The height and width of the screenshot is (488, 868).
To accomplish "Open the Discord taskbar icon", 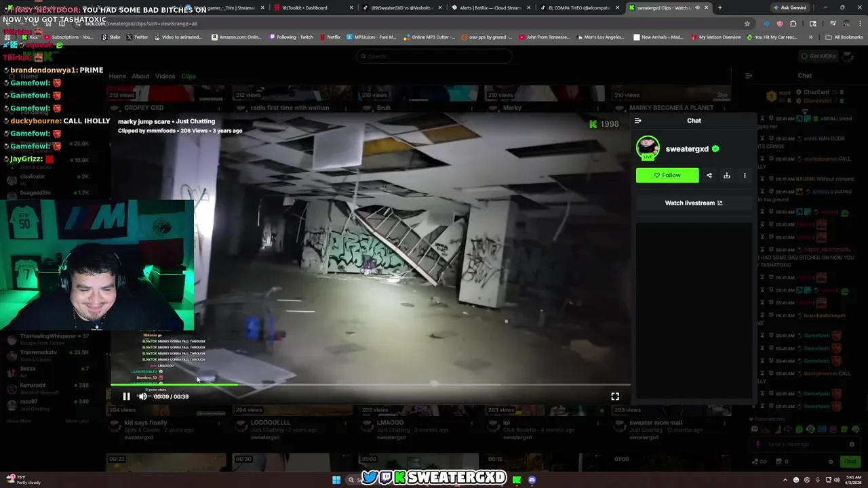I will click(532, 480).
